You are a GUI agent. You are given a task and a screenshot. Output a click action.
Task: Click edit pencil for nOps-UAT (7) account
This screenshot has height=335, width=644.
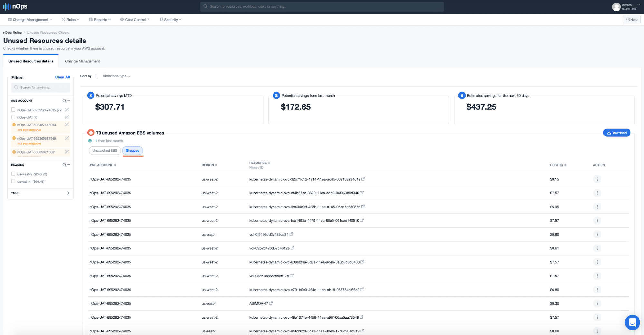click(x=67, y=117)
